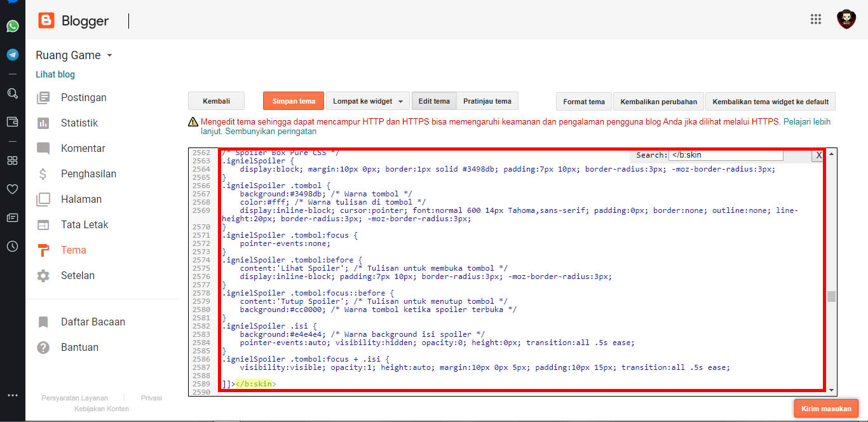Switch to Pratinjau tema tab

[487, 101]
